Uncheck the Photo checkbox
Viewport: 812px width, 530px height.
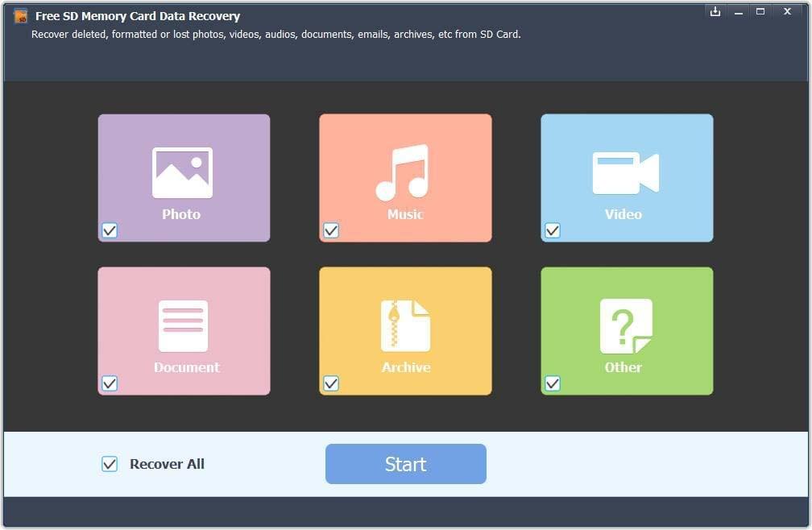(110, 230)
